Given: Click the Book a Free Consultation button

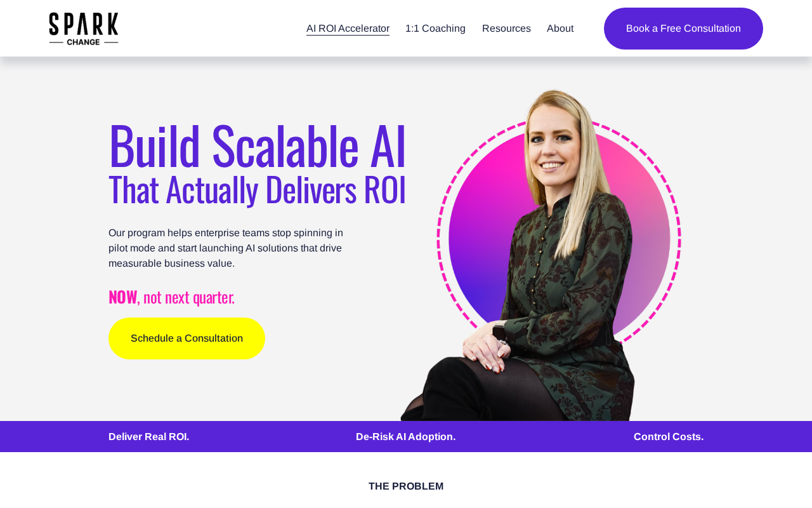Looking at the screenshot, I should click(683, 29).
